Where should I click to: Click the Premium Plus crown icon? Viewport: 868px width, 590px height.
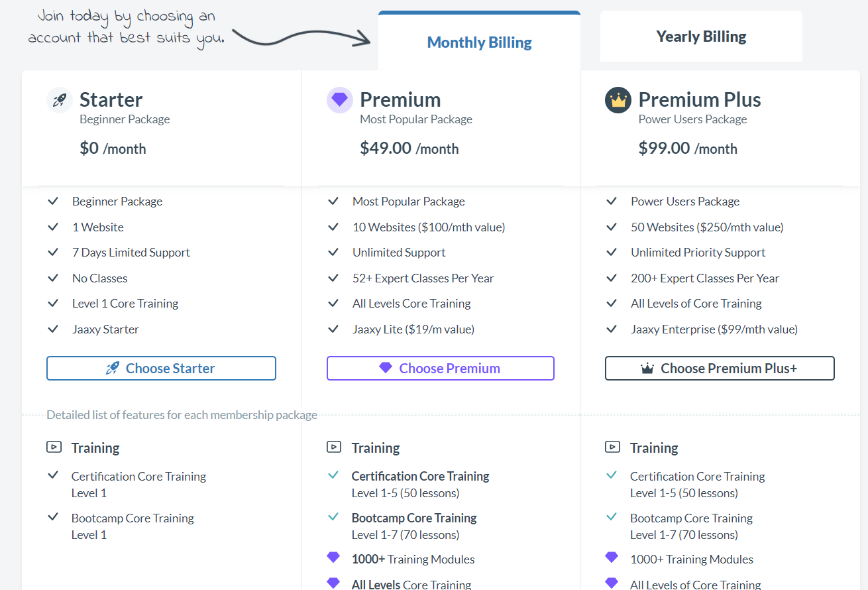618,100
